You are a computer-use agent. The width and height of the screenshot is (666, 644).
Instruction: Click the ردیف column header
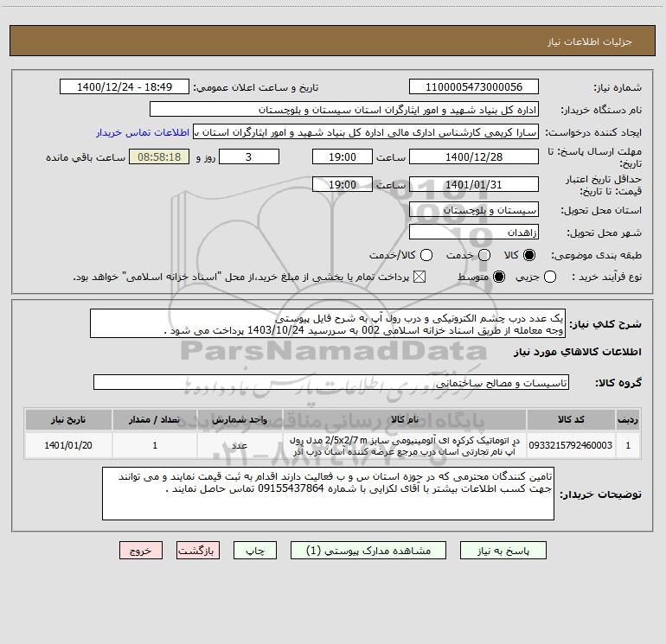point(628,420)
